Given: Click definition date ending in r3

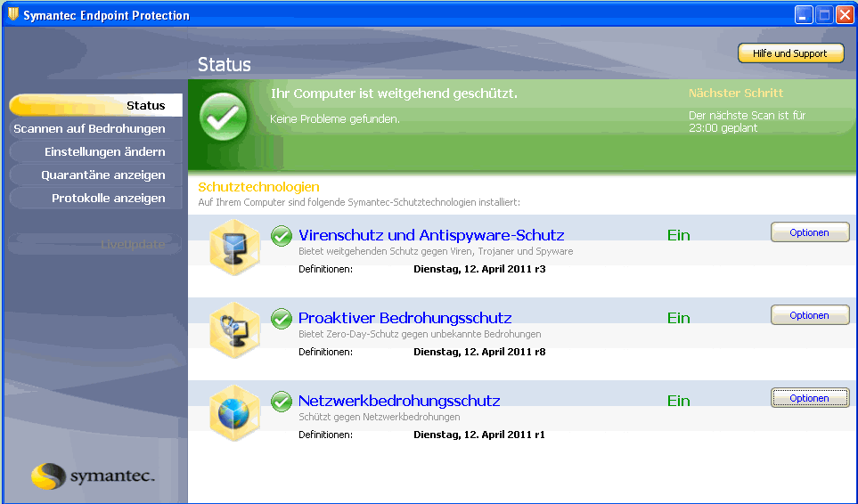Looking at the screenshot, I should [x=479, y=269].
